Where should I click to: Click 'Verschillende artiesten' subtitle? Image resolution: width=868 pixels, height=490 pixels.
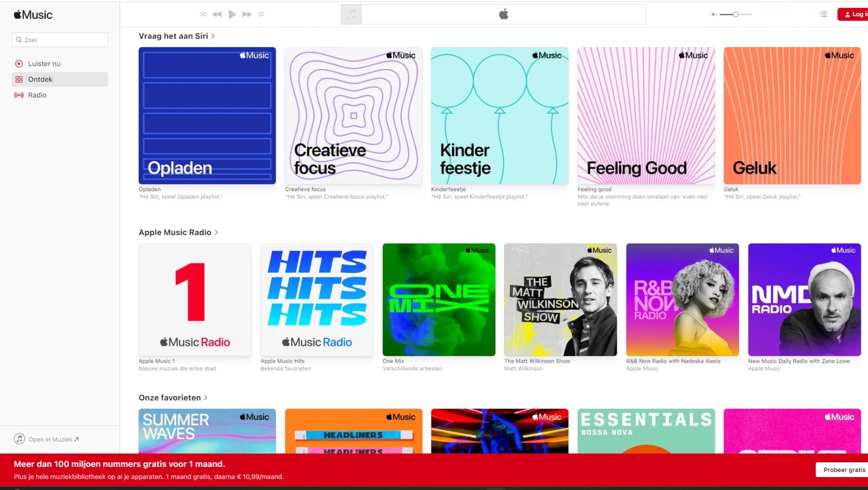click(412, 368)
